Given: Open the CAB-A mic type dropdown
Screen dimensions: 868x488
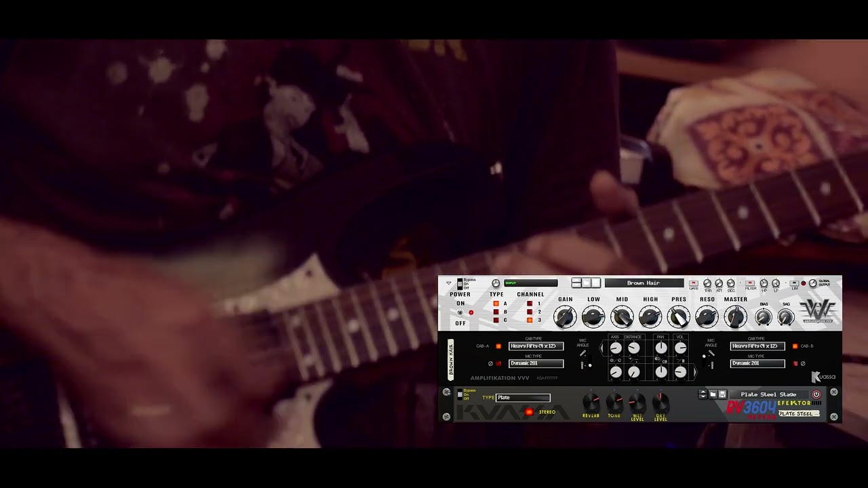Looking at the screenshot, I should point(536,363).
